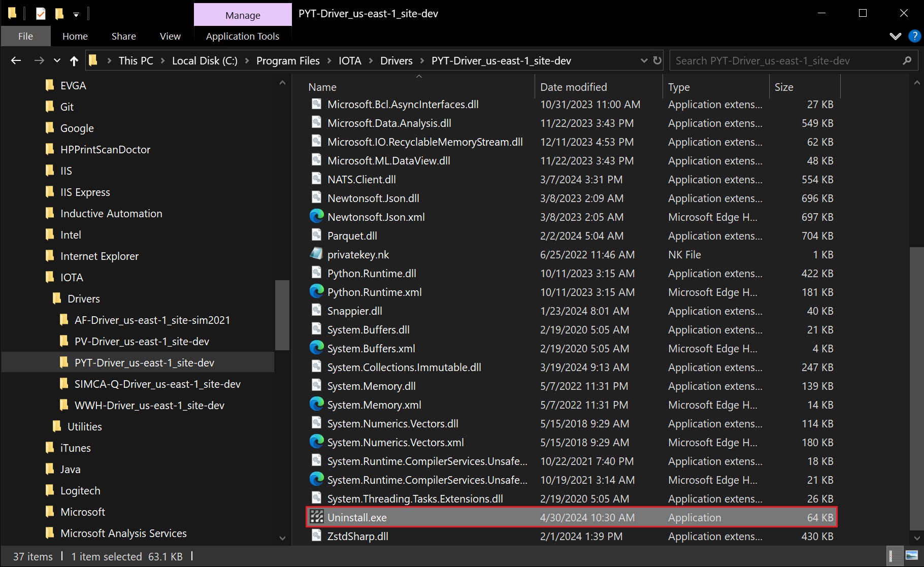The height and width of the screenshot is (567, 924).
Task: Select the System.Threading.Tasks.Extensions.dll file name
Action: [415, 498]
